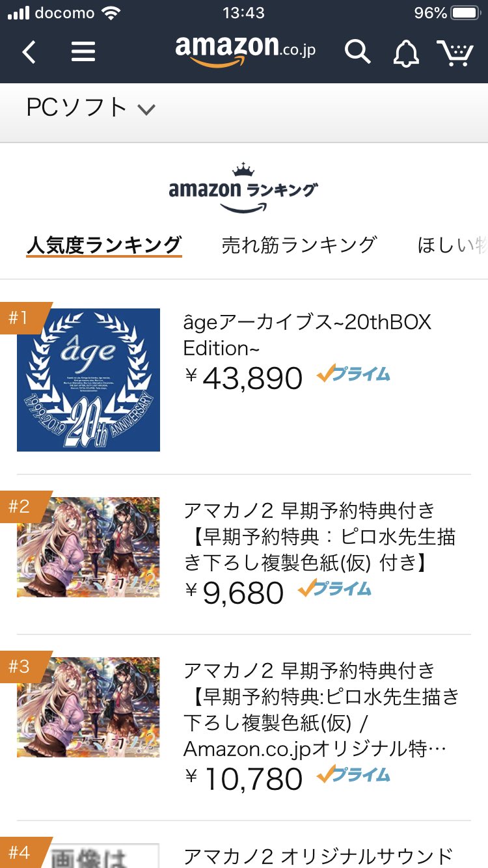488x868 pixels.
Task: Open âgeアーカイブス 20thBOX Edition title
Action: 307,334
